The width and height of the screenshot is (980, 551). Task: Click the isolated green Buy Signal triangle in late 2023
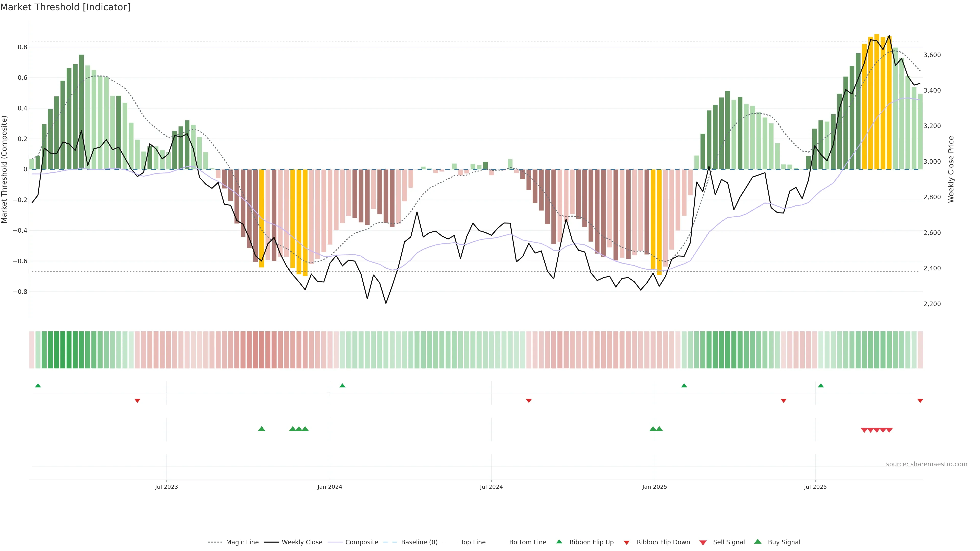261,429
